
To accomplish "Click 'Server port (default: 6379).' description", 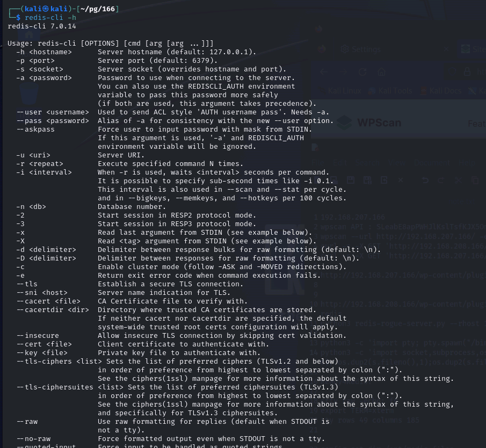I will pos(158,61).
